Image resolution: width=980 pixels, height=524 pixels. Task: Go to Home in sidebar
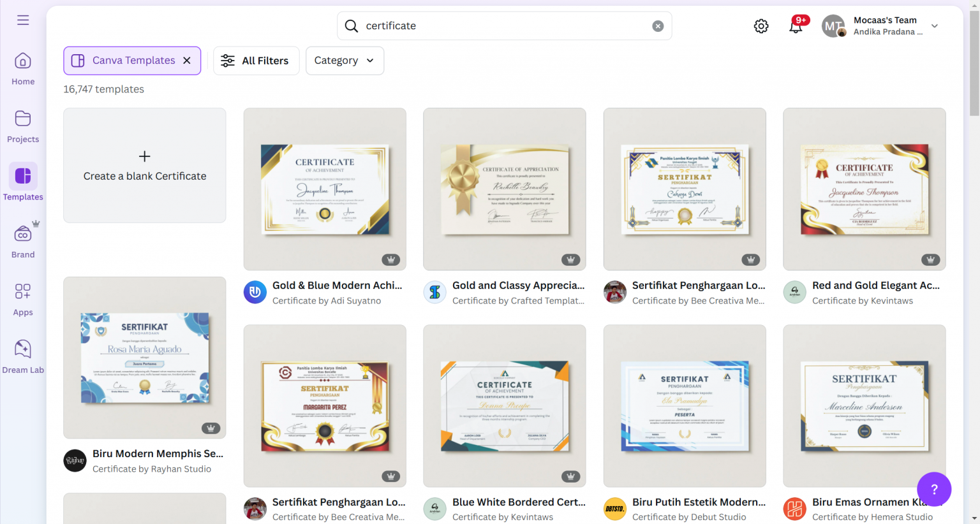pos(23,69)
